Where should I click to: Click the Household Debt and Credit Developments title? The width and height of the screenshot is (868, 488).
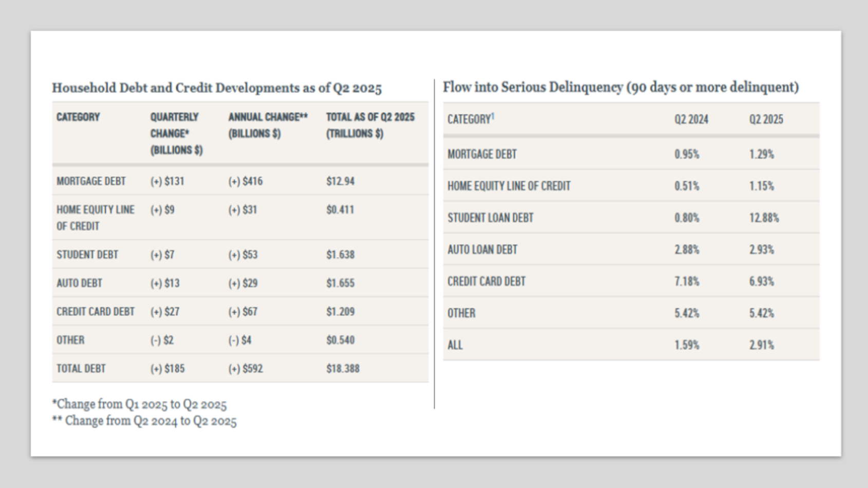coord(216,88)
